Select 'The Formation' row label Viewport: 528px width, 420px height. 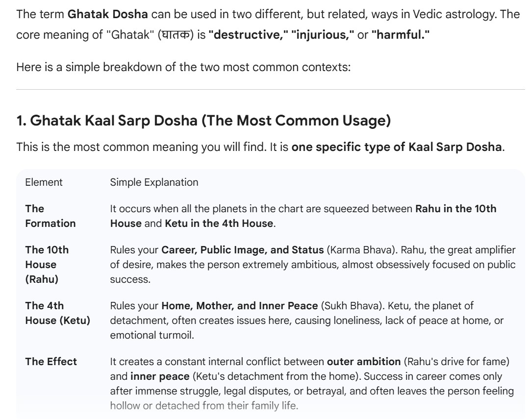click(x=50, y=216)
